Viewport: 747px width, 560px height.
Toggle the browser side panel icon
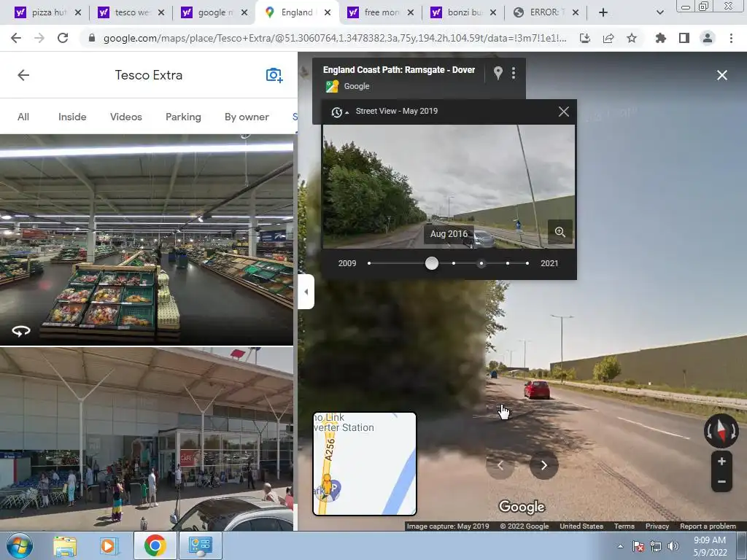[684, 38]
